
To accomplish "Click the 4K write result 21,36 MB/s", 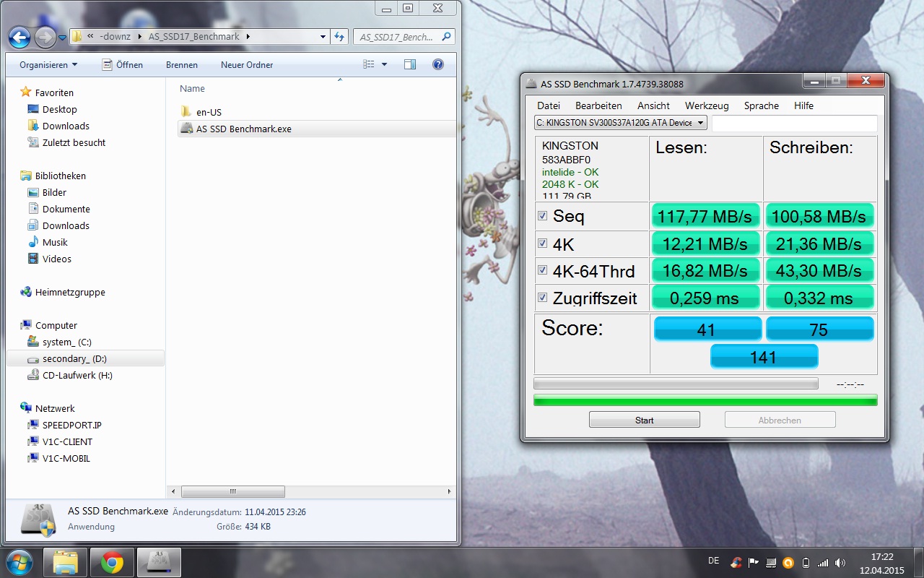I will pyautogui.click(x=819, y=243).
